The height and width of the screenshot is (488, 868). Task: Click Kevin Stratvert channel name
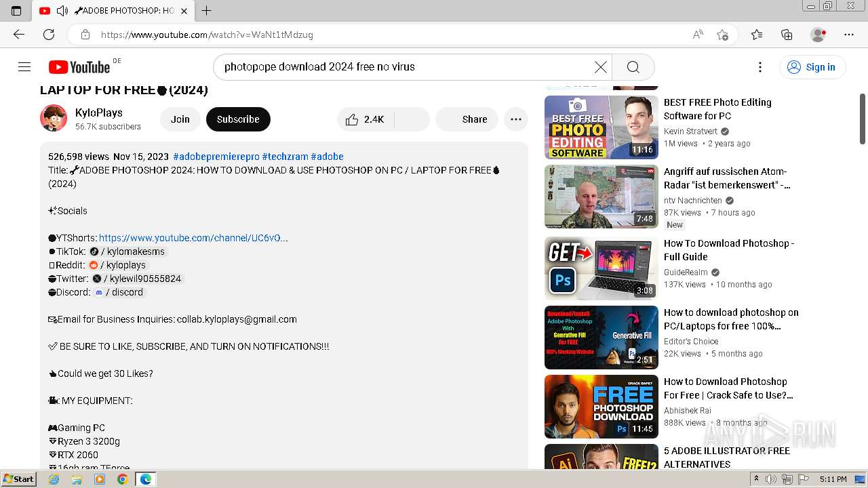tap(690, 131)
